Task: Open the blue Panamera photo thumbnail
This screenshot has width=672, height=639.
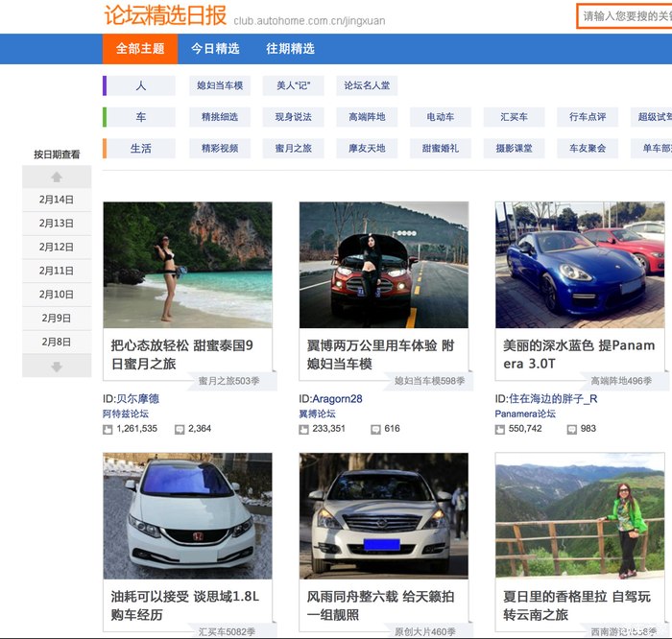Action: point(579,265)
